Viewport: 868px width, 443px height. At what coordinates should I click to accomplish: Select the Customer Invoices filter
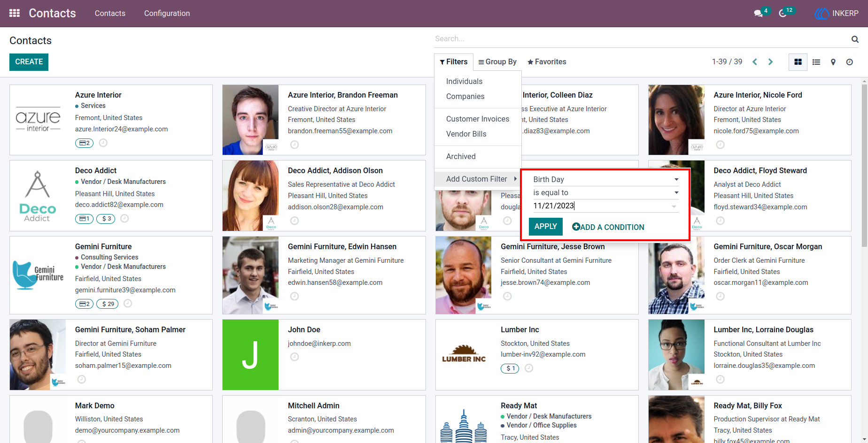point(478,119)
